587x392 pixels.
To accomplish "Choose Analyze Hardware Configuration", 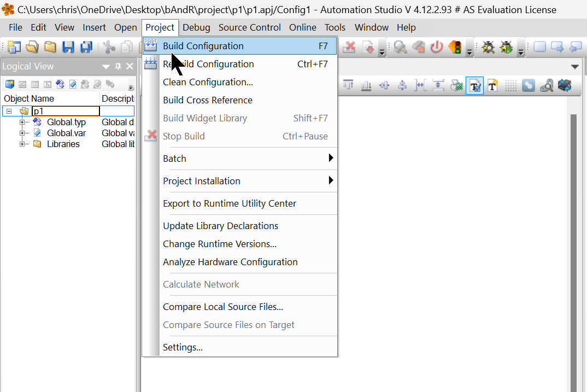I will click(239, 262).
